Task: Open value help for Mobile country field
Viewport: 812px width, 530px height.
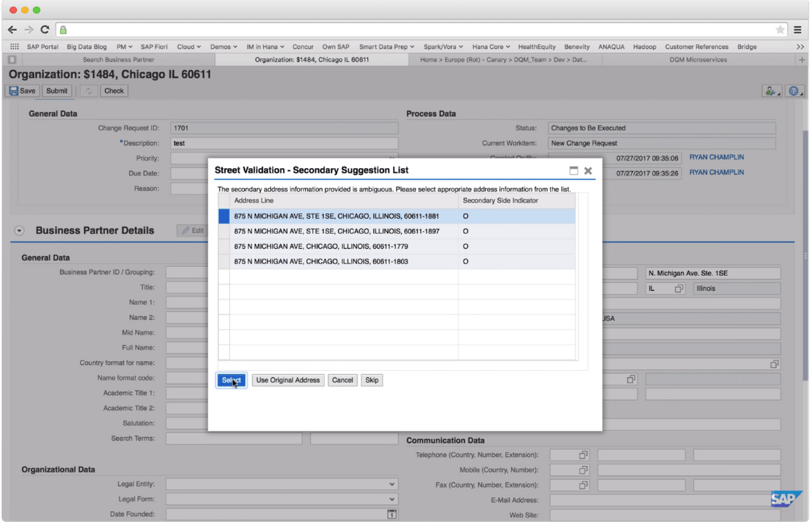Action: coord(583,470)
